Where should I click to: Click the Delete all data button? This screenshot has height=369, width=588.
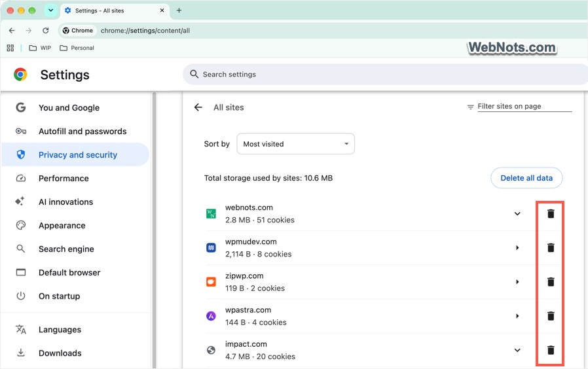pos(526,178)
